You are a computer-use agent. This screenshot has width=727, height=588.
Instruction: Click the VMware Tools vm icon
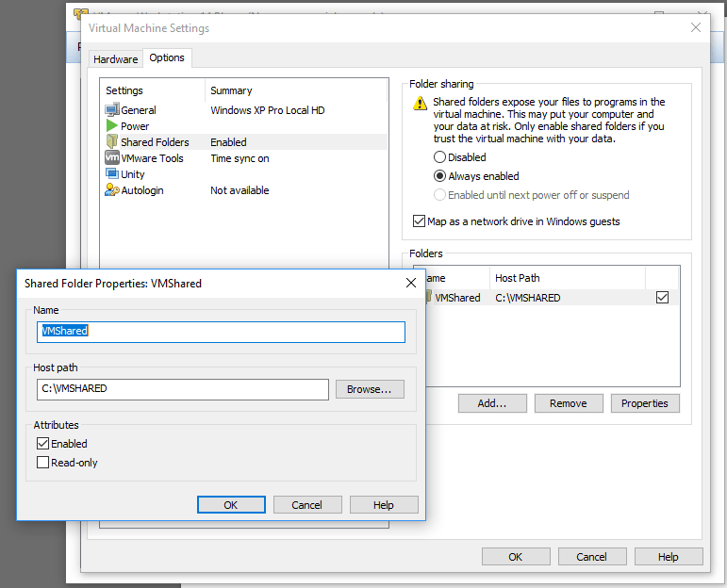(112, 157)
